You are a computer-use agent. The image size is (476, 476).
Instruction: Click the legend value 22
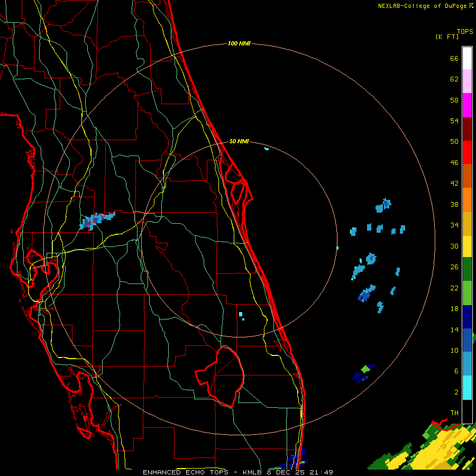(454, 288)
